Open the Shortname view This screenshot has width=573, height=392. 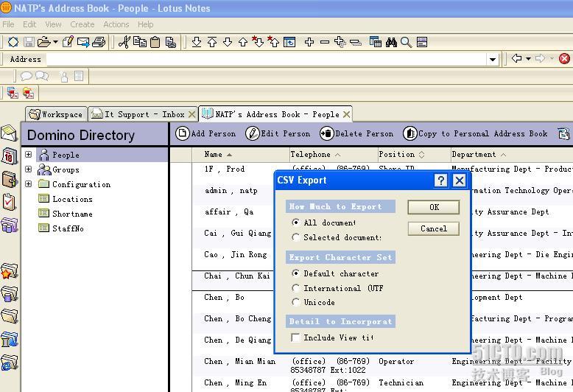click(66, 214)
